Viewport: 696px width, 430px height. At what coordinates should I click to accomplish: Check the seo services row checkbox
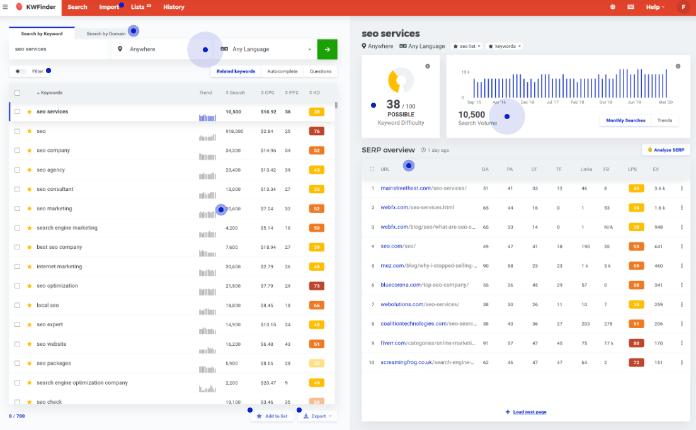click(x=17, y=112)
